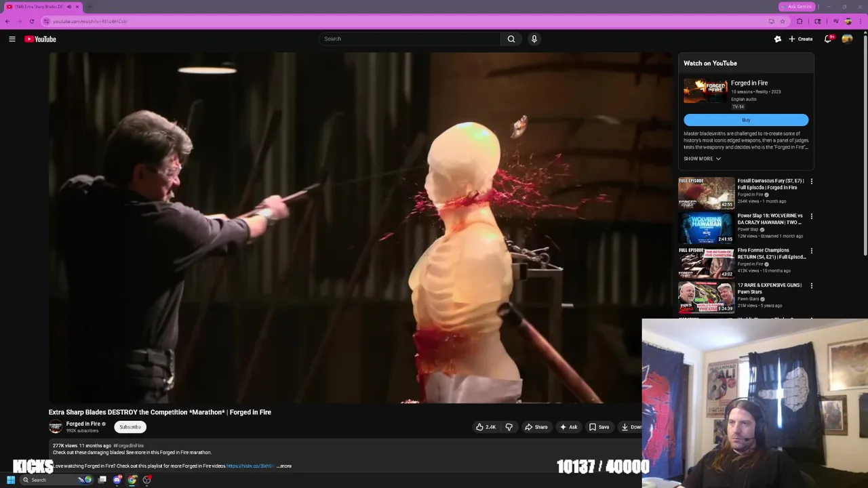868x488 pixels.
Task: Dislike the video with thumbs down
Action: pos(509,427)
